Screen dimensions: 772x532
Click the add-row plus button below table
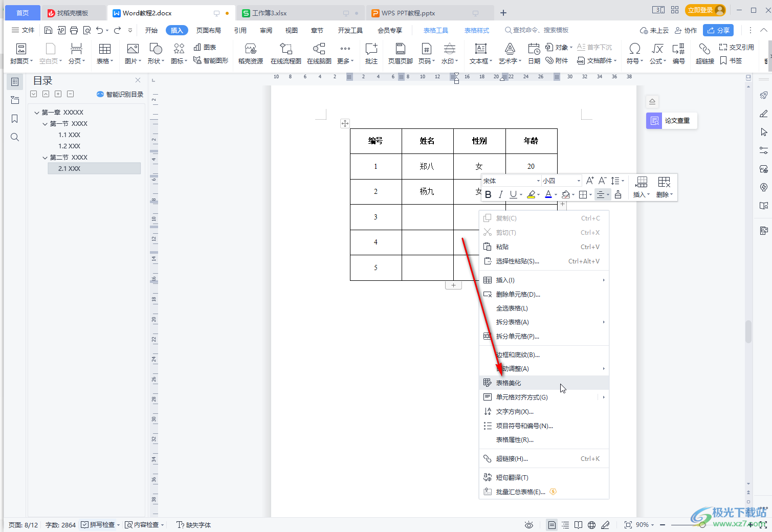tap(453, 285)
